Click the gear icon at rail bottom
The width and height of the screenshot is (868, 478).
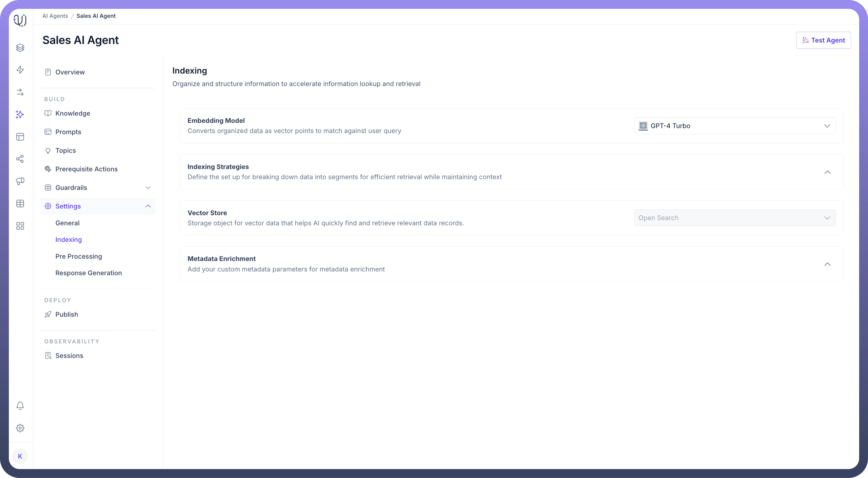pos(20,428)
